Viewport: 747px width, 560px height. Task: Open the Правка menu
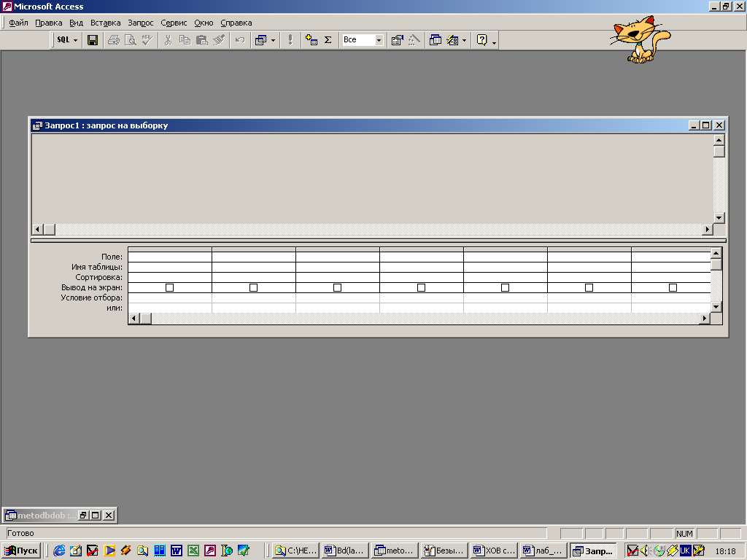(49, 23)
